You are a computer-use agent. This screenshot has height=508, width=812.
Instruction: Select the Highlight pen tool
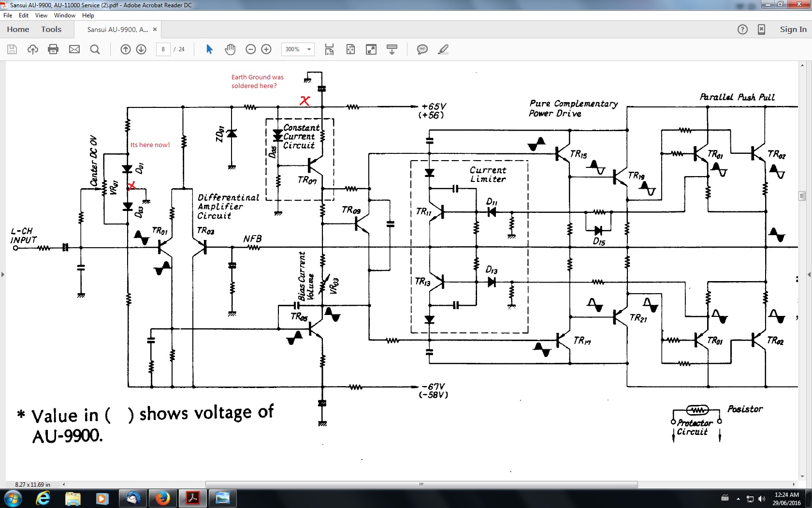click(x=443, y=49)
